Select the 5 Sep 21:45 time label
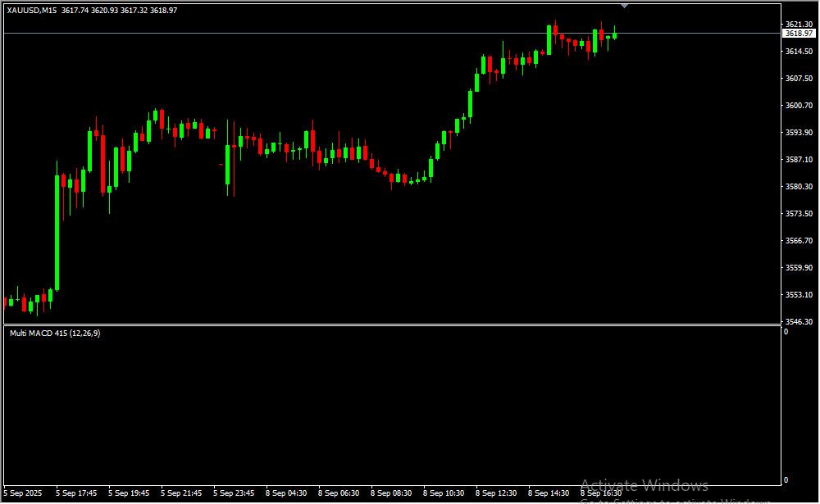This screenshot has width=820, height=504. click(x=181, y=493)
